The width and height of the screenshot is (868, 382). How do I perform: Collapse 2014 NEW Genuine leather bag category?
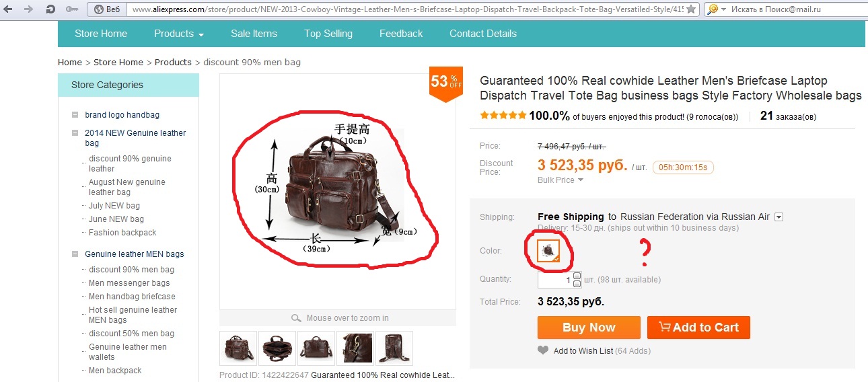[75, 133]
